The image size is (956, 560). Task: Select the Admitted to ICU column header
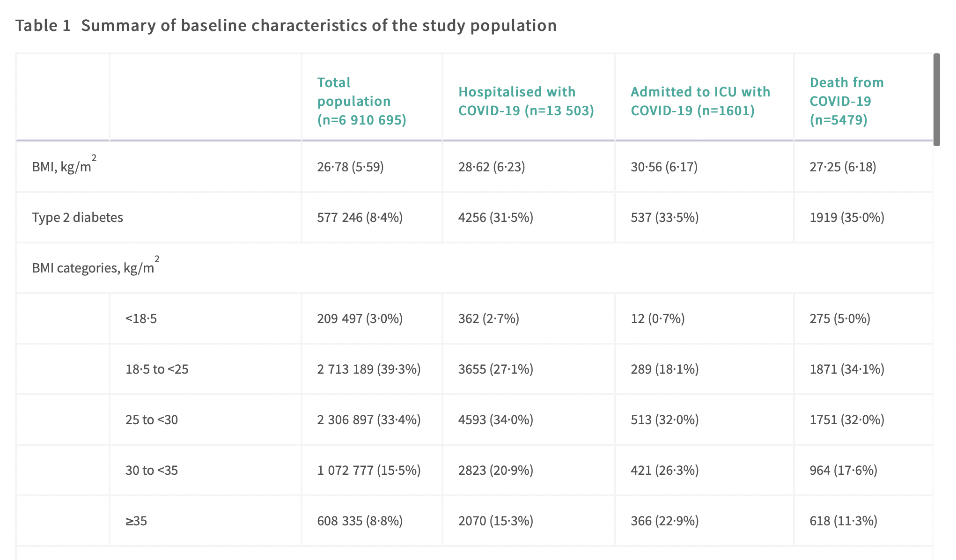point(700,101)
